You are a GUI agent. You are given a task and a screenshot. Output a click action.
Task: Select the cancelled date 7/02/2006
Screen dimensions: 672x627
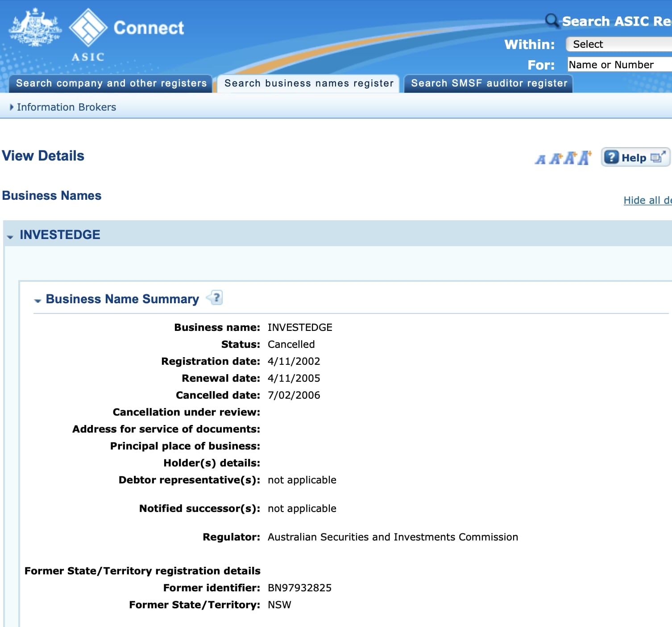294,395
